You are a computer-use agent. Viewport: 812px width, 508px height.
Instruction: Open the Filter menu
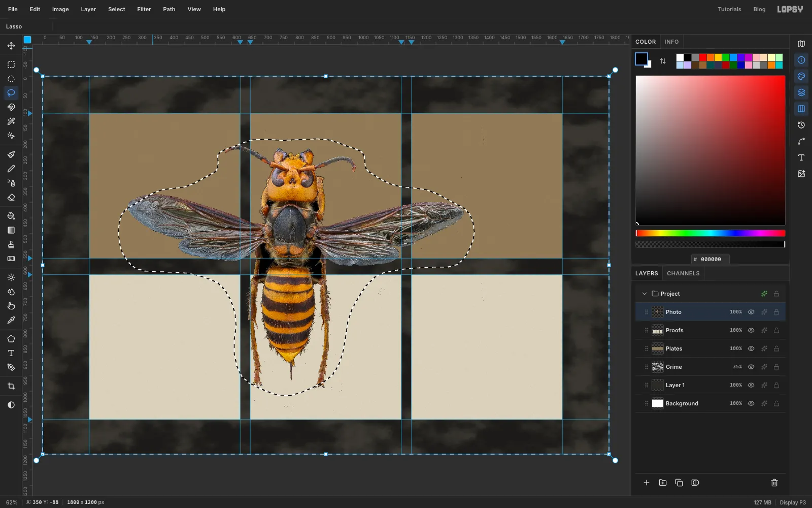[144, 9]
